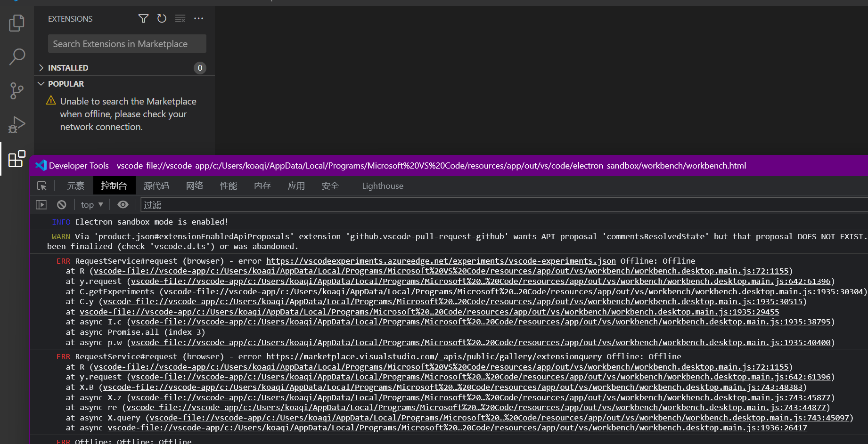
Task: Switch to the 网络 (Network) tab
Action: tap(195, 186)
